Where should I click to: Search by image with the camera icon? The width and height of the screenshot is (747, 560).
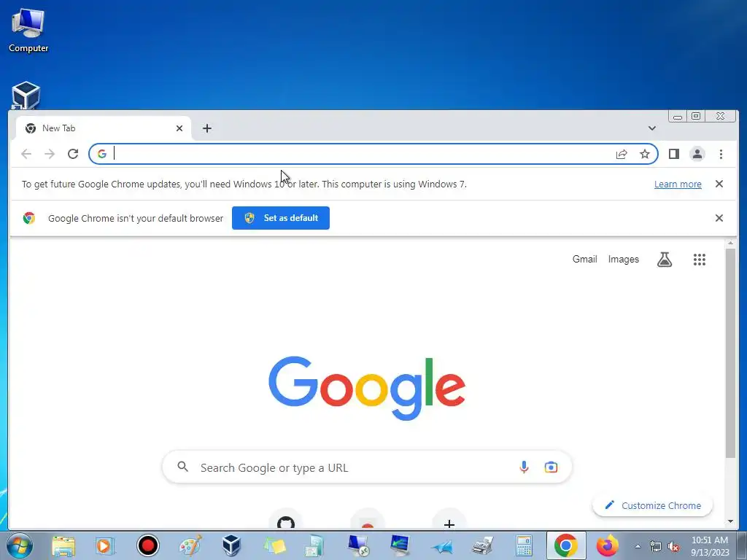[x=551, y=467]
